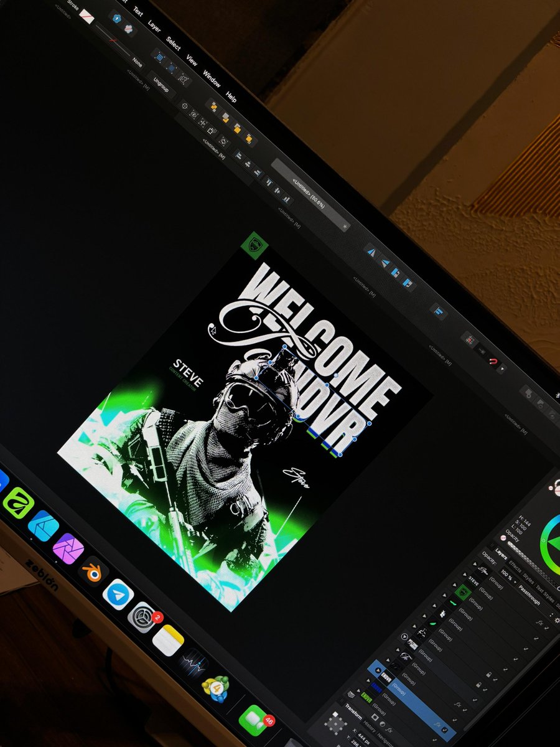Click the cycle selection box icon

tap(223, 142)
